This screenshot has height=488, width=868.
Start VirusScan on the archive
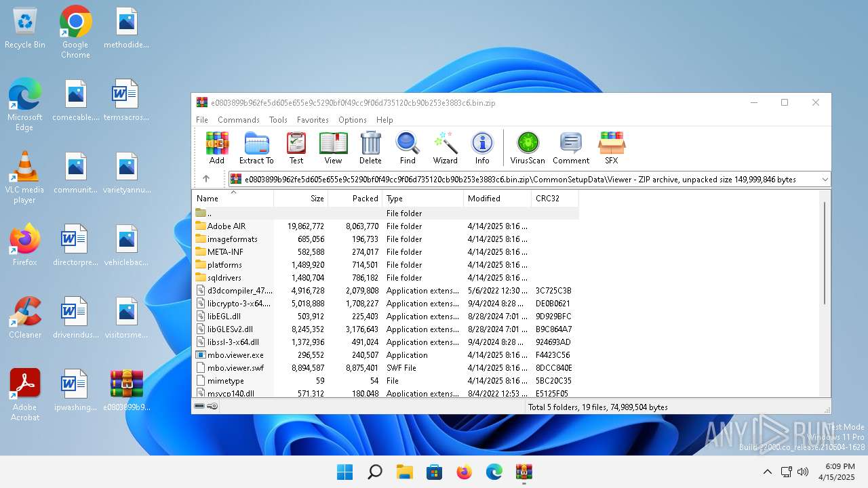(x=528, y=148)
